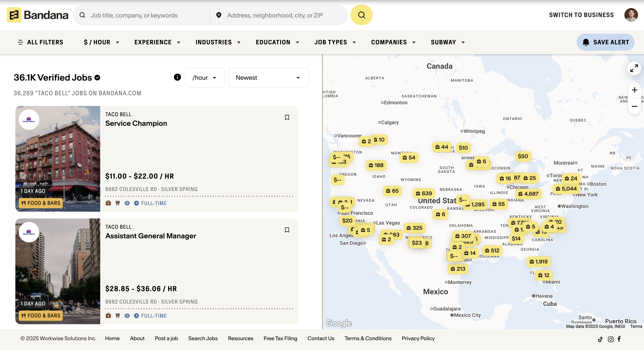Open the Assistant General Manager job title
This screenshot has height=350, width=644.
[151, 236]
